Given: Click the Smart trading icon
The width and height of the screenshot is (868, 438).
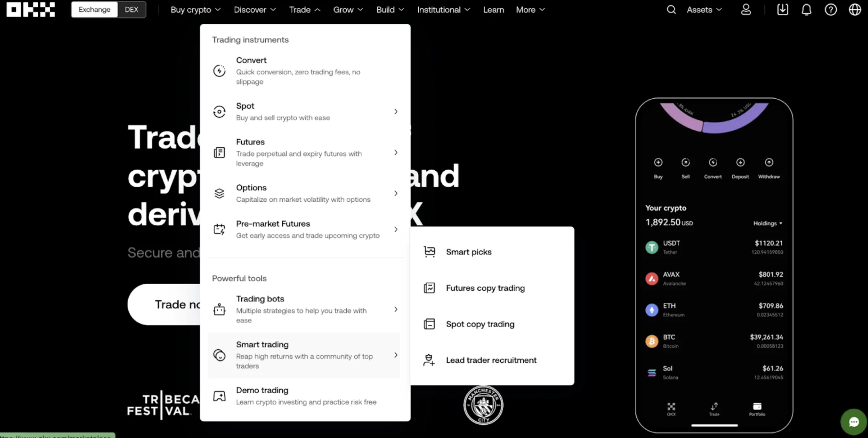Looking at the screenshot, I should tap(219, 355).
